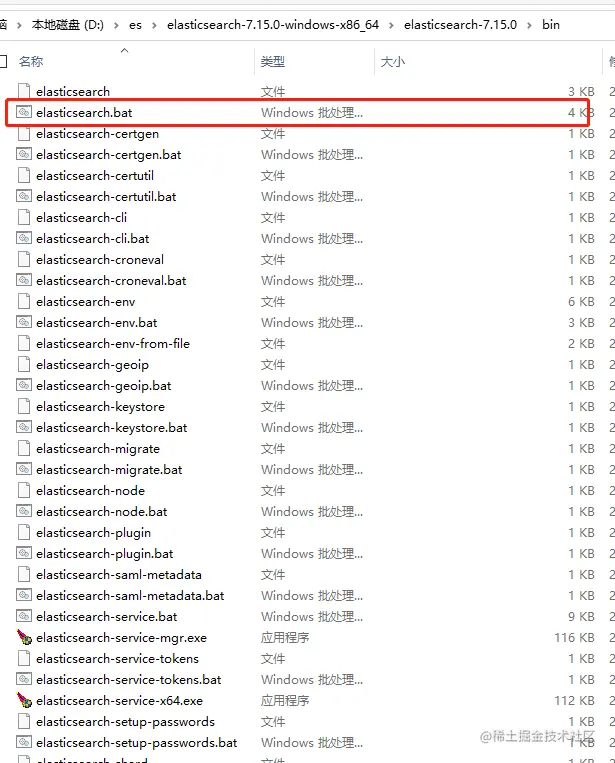Image resolution: width=615 pixels, height=763 pixels.
Task: Select the file named elasticsearch-certutil
Action: [95, 176]
